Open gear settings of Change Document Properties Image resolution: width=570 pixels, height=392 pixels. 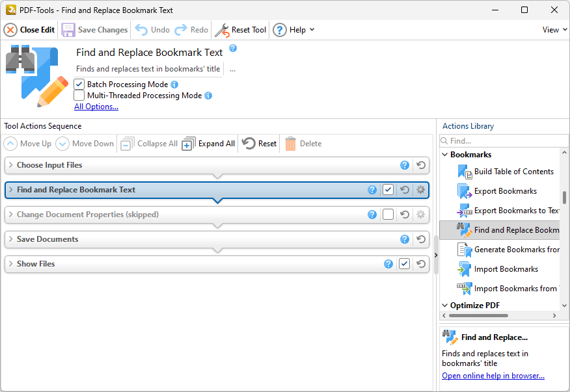(x=420, y=215)
